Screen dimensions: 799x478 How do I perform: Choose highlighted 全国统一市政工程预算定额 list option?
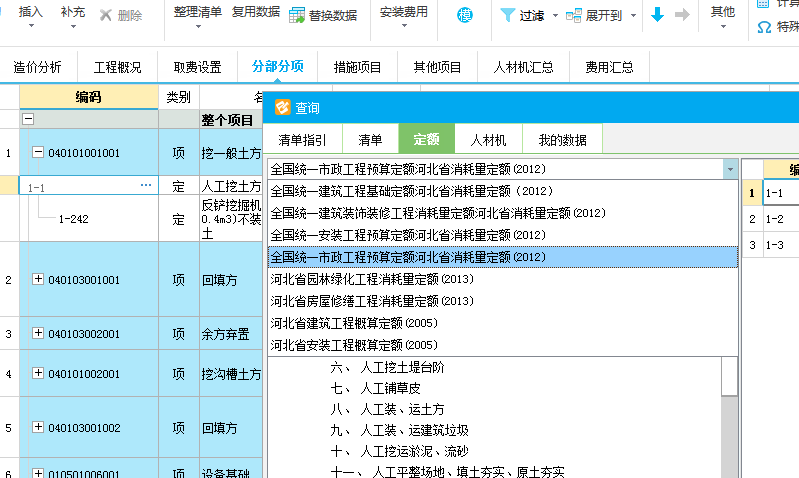tap(503, 257)
